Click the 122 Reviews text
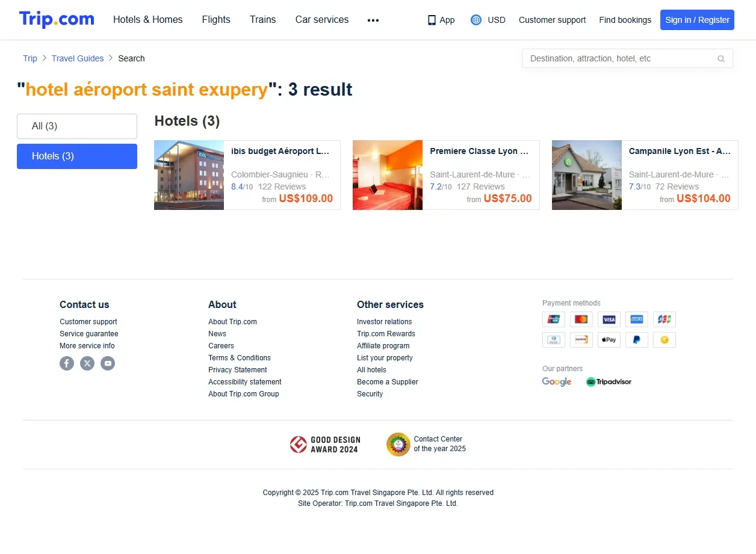This screenshot has width=756, height=554. [282, 186]
